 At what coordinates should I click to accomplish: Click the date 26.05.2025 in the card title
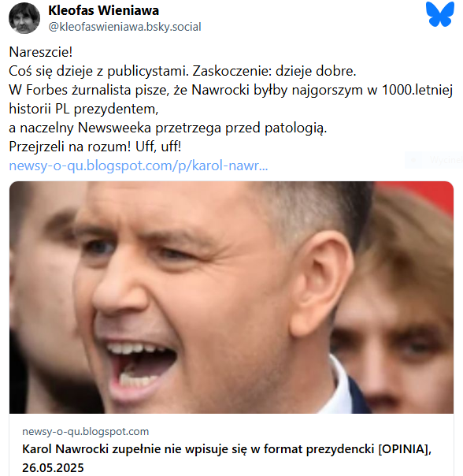[53, 468]
